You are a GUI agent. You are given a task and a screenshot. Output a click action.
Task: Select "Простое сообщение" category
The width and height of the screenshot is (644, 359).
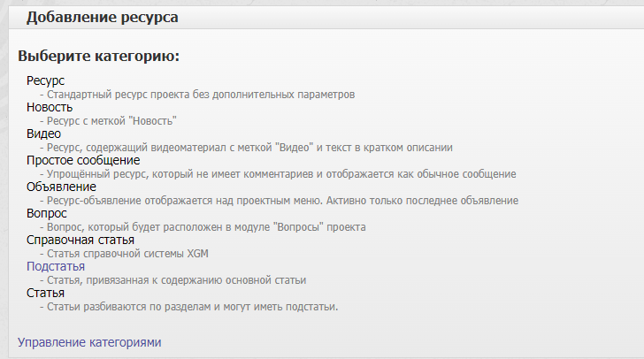83,160
